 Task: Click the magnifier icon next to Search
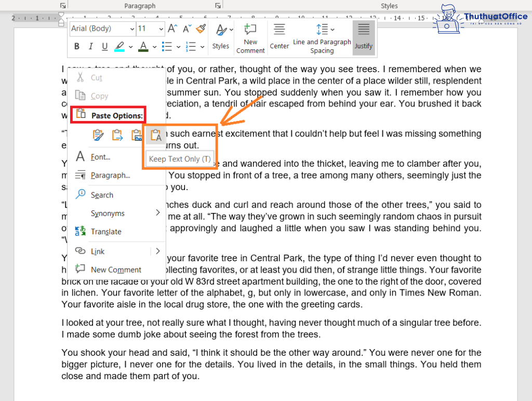[81, 194]
